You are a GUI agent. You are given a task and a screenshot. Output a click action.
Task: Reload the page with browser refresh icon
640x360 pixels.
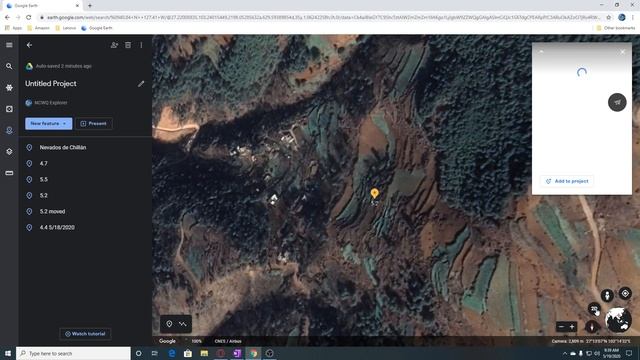pyautogui.click(x=29, y=18)
